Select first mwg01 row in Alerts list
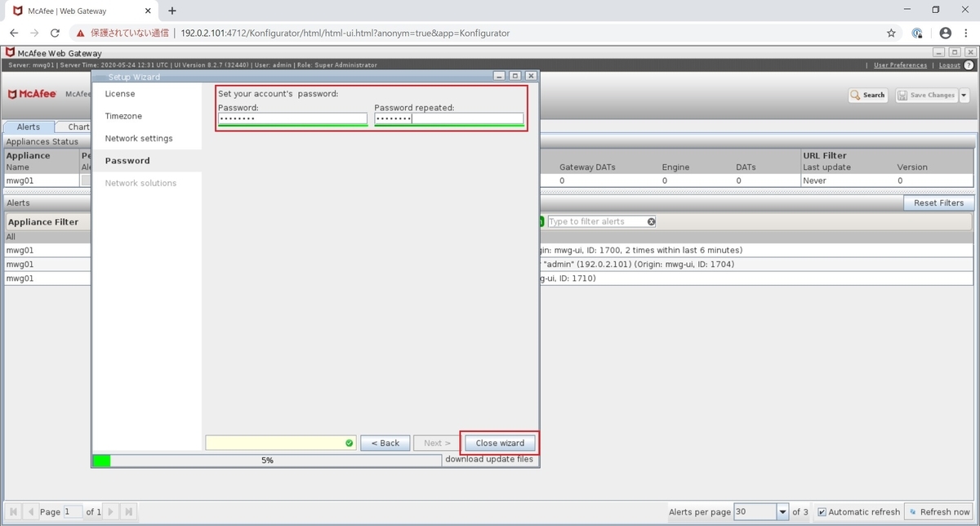Viewport: 980px width, 526px height. 47,250
